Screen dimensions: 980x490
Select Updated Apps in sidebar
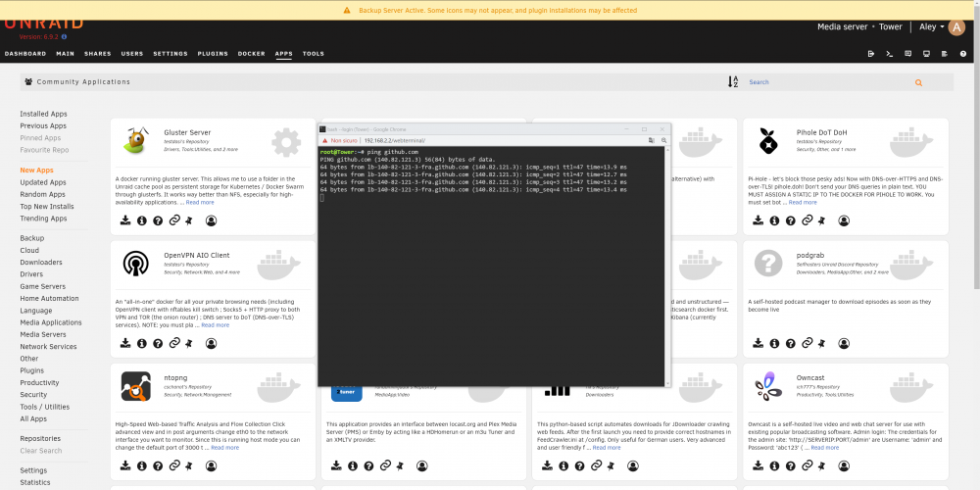(x=43, y=182)
